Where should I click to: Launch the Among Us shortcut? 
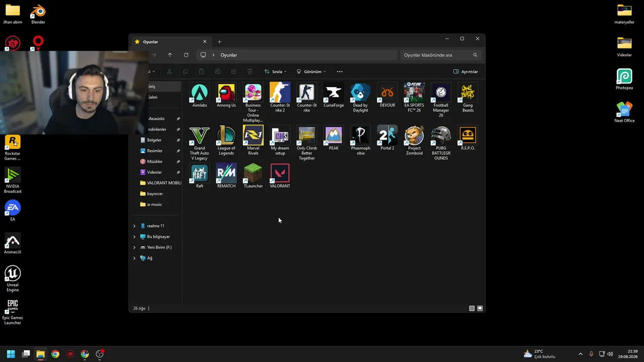click(226, 96)
